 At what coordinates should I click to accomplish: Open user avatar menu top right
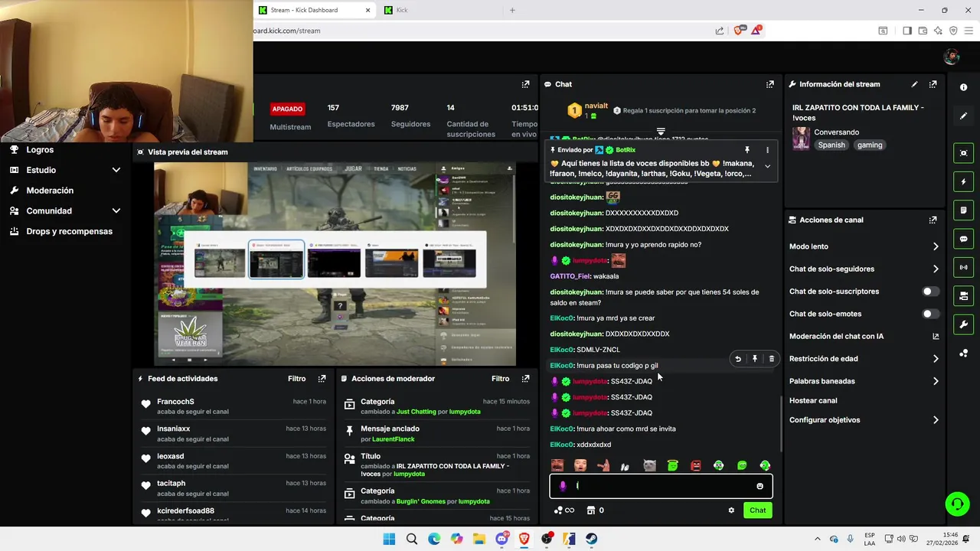(x=952, y=57)
